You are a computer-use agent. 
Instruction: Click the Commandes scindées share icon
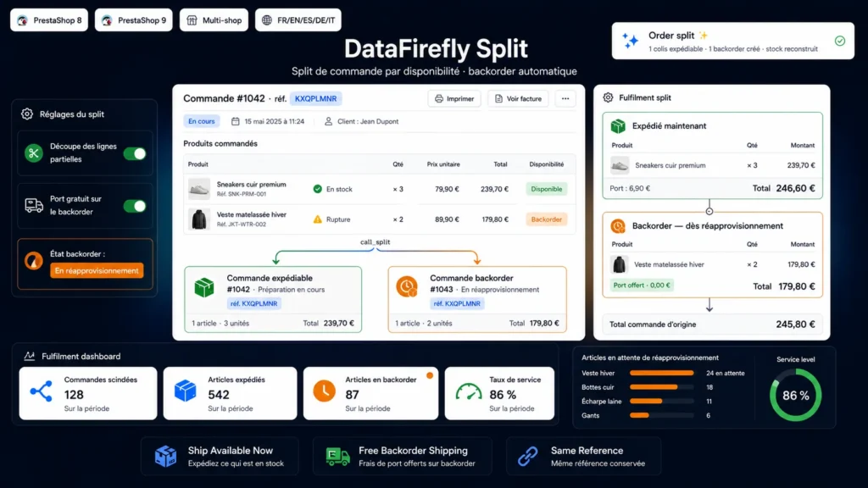(x=42, y=391)
